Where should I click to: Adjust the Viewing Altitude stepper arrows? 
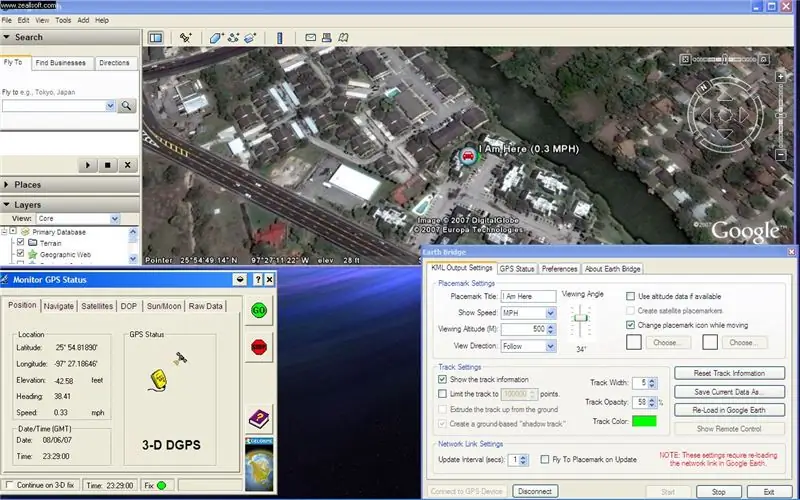pos(551,330)
